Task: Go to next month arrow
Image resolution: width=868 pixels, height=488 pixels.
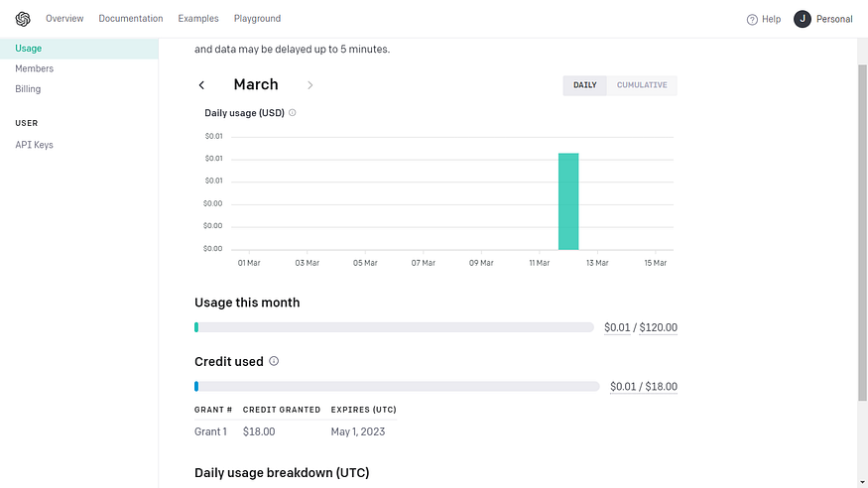Action: coord(310,85)
